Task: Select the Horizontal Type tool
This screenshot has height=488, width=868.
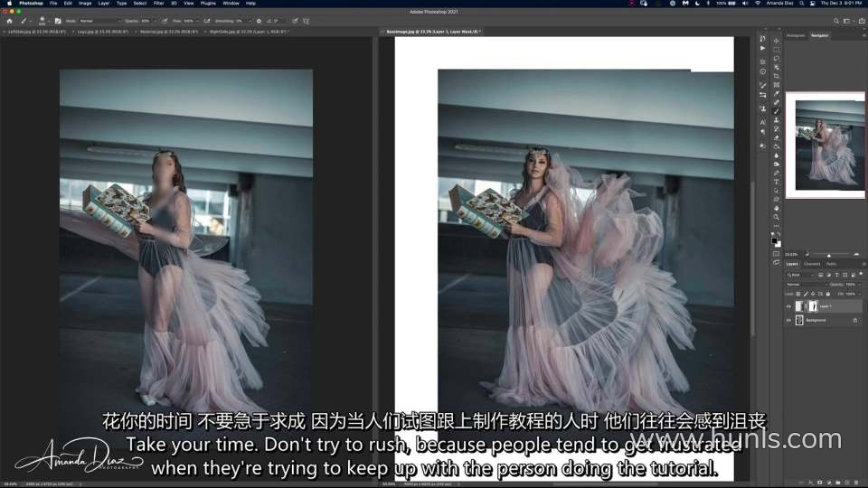Action: click(776, 182)
